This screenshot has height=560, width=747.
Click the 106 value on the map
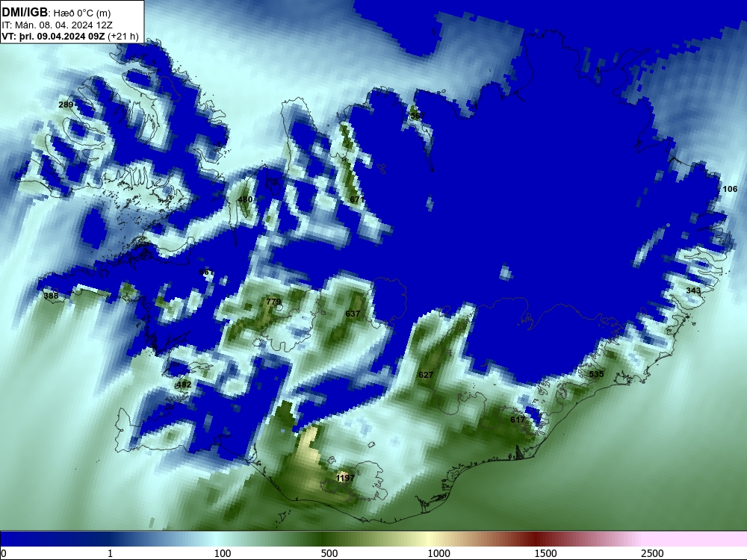click(x=730, y=189)
